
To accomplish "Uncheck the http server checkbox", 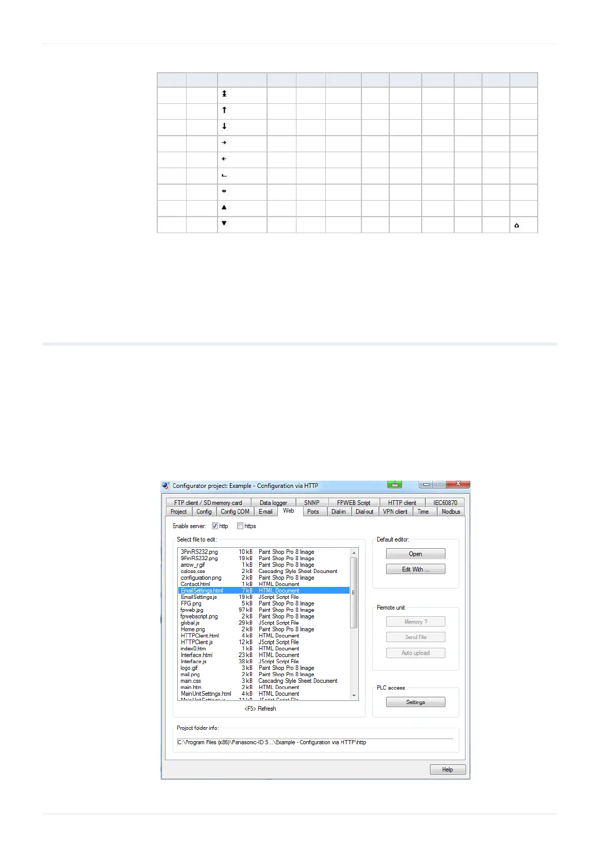I will pyautogui.click(x=215, y=526).
